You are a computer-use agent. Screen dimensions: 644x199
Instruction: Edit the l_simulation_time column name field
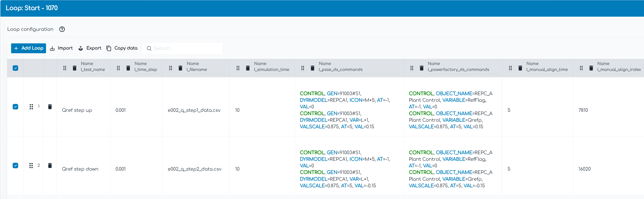pos(271,69)
